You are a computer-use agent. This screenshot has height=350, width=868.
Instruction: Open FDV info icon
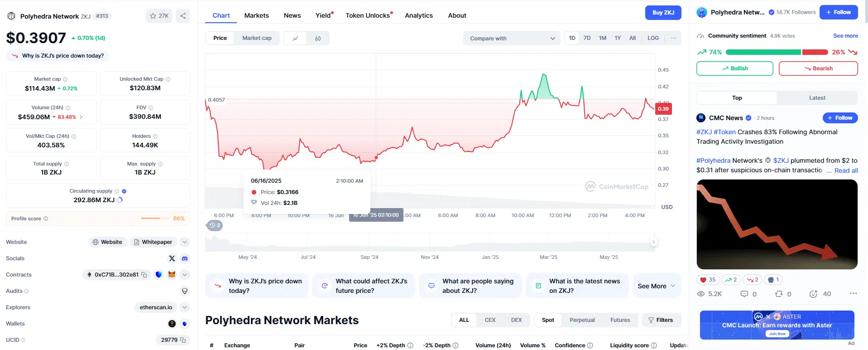pos(151,108)
